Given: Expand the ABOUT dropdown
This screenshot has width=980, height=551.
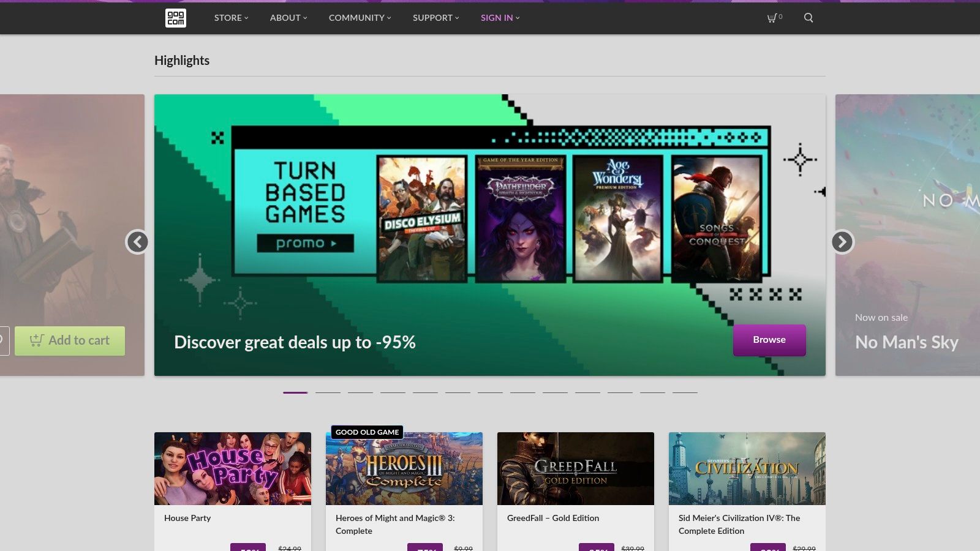Looking at the screenshot, I should click(x=288, y=18).
